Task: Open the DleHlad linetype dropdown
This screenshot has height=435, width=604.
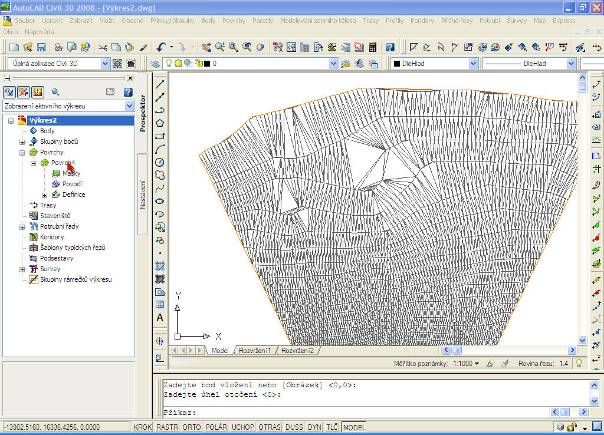Action: (x=571, y=64)
